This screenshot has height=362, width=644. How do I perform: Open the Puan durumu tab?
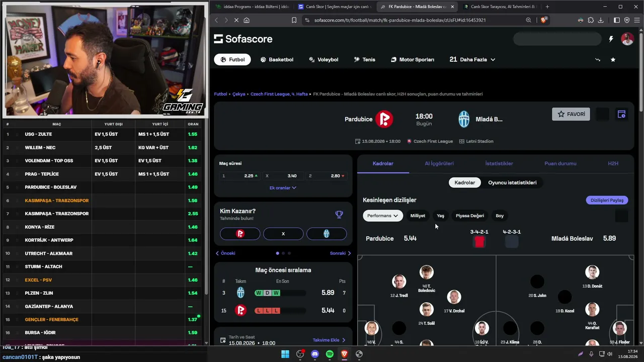click(560, 163)
